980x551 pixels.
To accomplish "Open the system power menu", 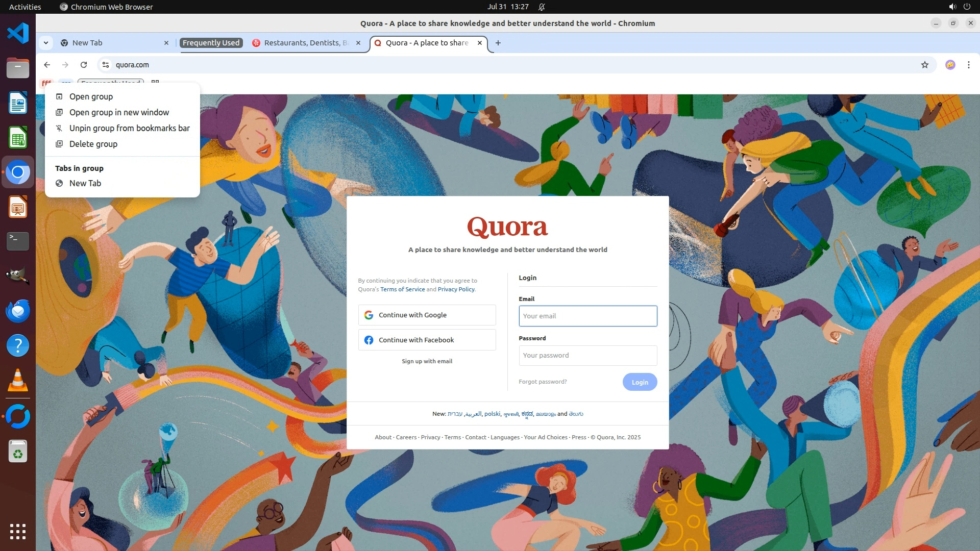I will 967,7.
